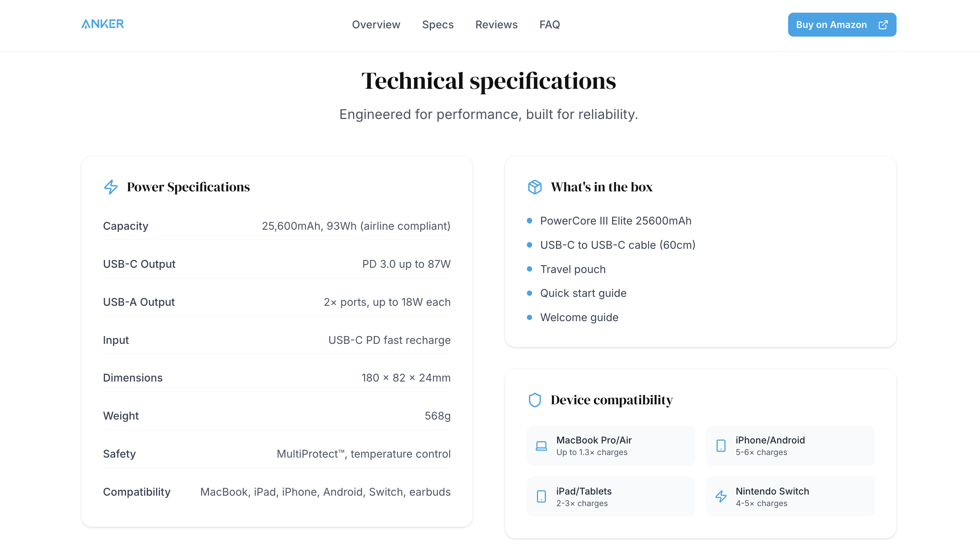Click the MacBook laptop icon
This screenshot has width=980, height=549.
(541, 445)
